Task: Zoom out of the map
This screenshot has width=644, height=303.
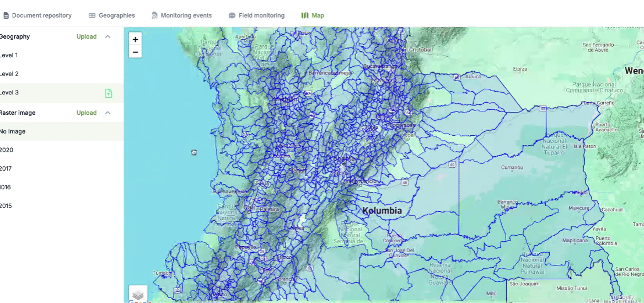Action: (135, 52)
